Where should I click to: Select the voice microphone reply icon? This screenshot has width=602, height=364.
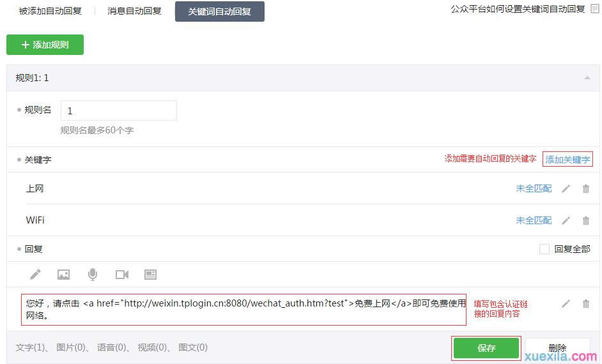[x=93, y=275]
